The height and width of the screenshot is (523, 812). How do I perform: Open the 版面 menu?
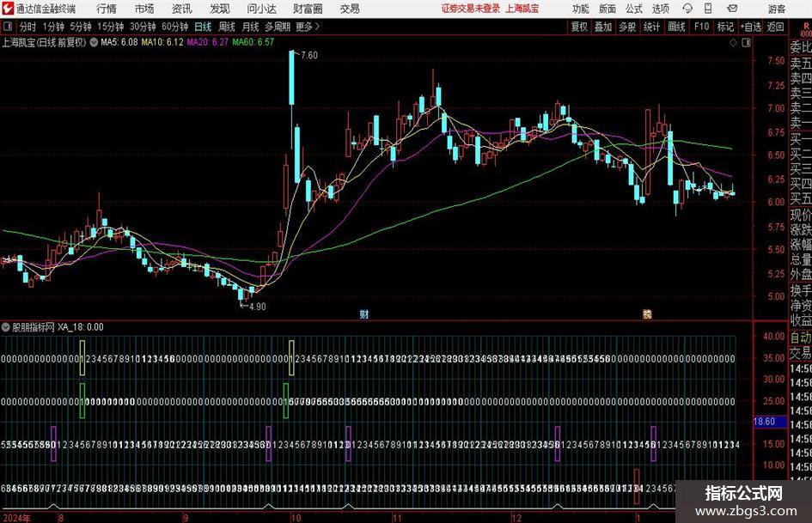point(607,9)
